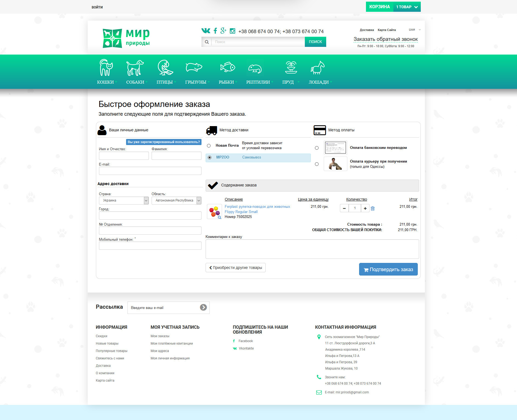Click the Мобильный телефон input field
This screenshot has width=517, height=420.
[150, 246]
